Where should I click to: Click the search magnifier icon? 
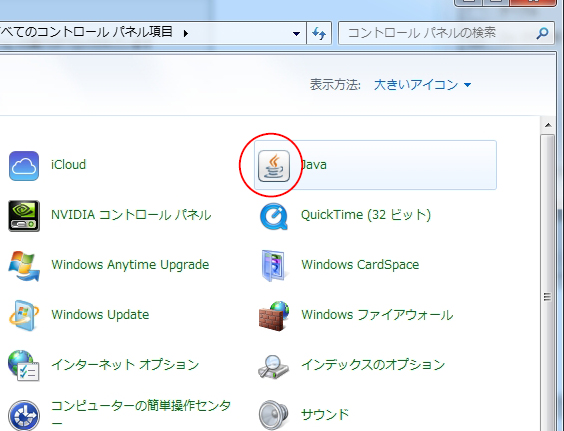click(542, 33)
